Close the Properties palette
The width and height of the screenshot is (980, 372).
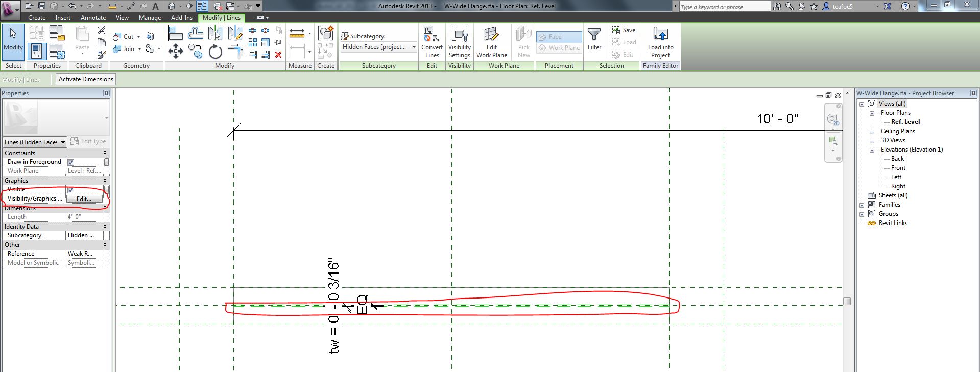106,93
